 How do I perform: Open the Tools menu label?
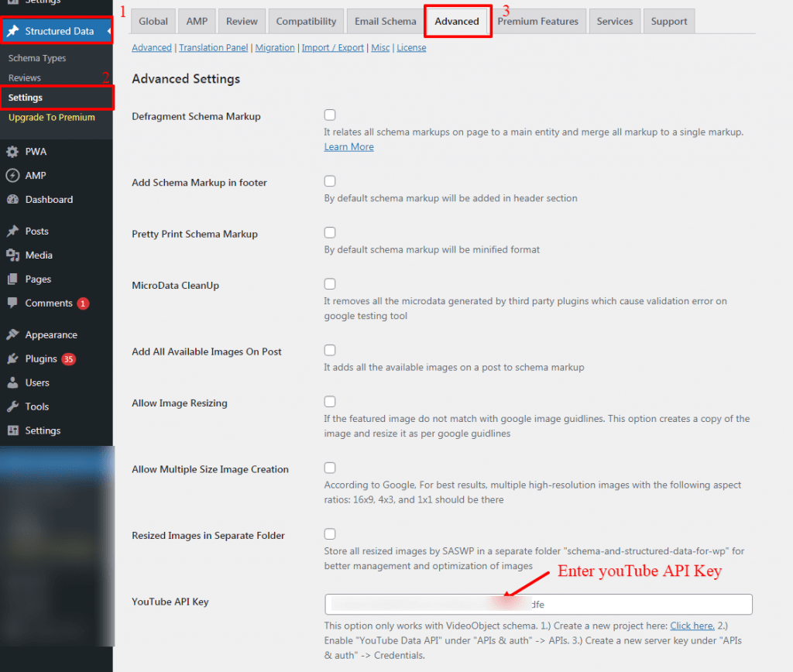(x=37, y=406)
